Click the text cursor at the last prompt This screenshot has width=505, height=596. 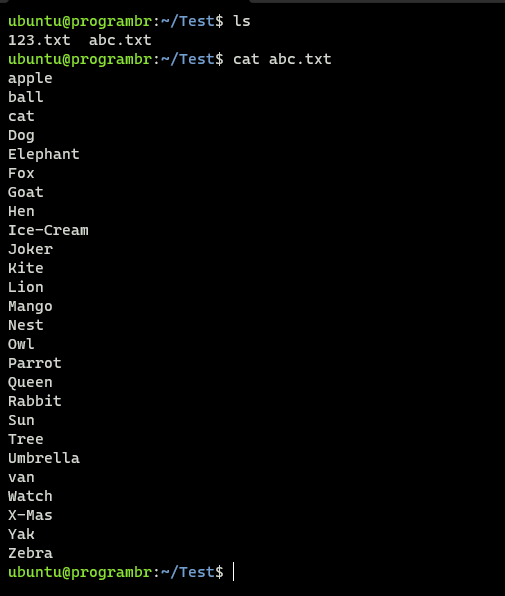(x=234, y=572)
